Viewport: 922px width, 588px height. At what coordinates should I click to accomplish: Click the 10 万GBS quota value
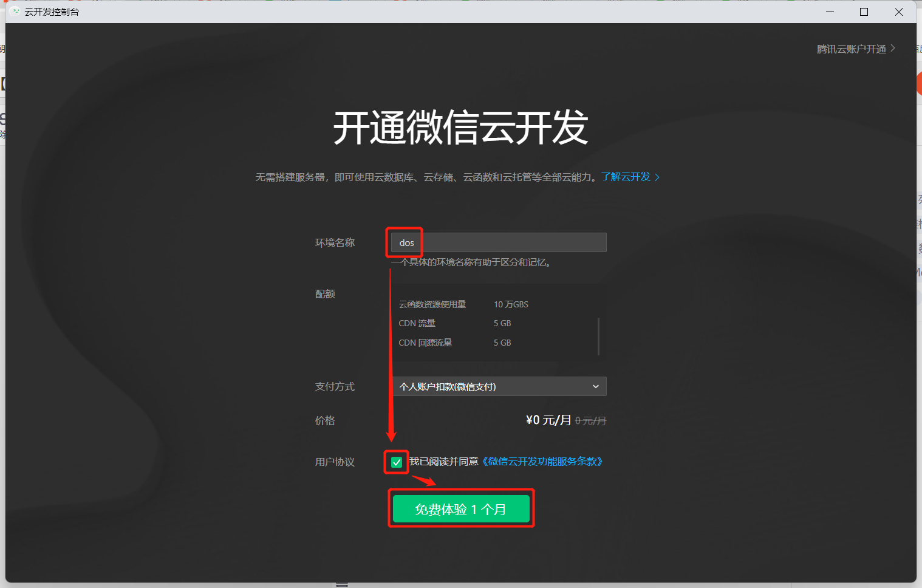pos(511,304)
